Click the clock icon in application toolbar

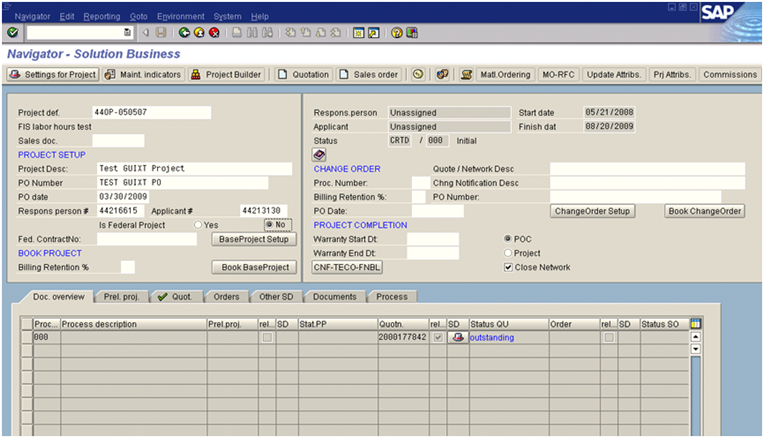click(417, 74)
